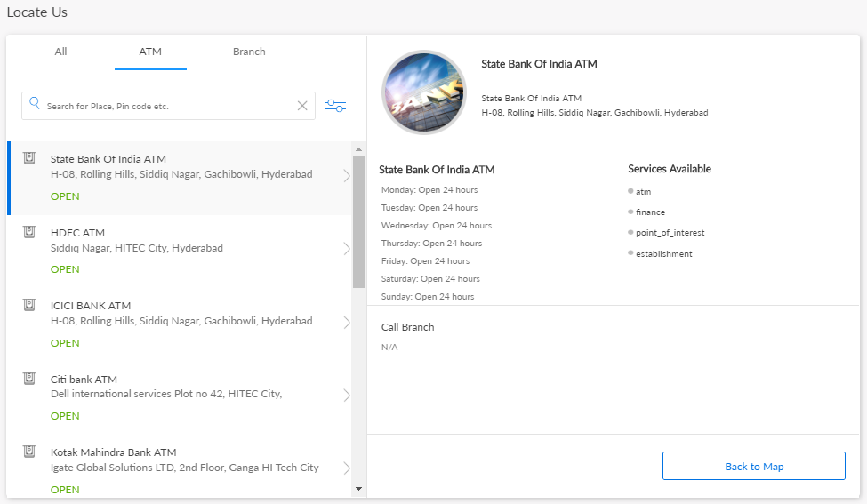Click the circular bank photo thumbnail
The height and width of the screenshot is (504, 867).
point(424,92)
